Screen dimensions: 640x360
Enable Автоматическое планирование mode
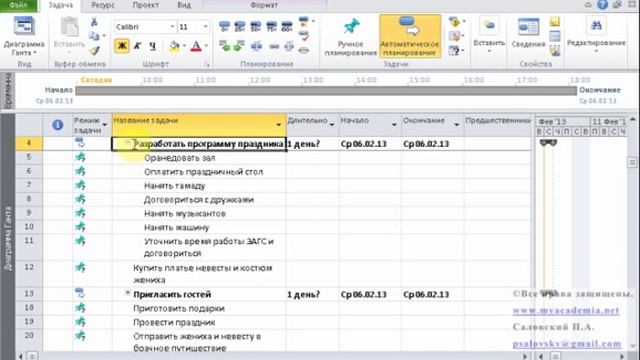[x=410, y=36]
